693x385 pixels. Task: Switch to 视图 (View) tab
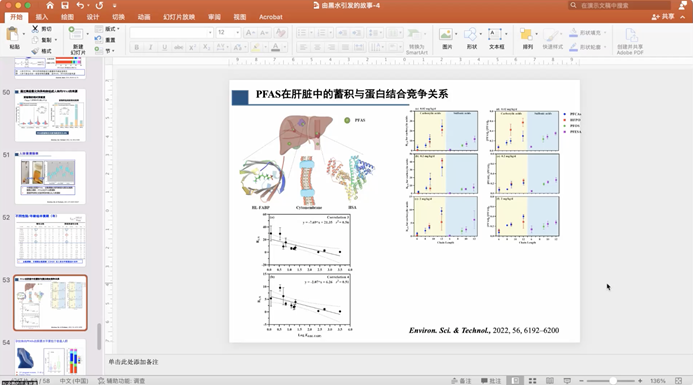pyautogui.click(x=240, y=17)
